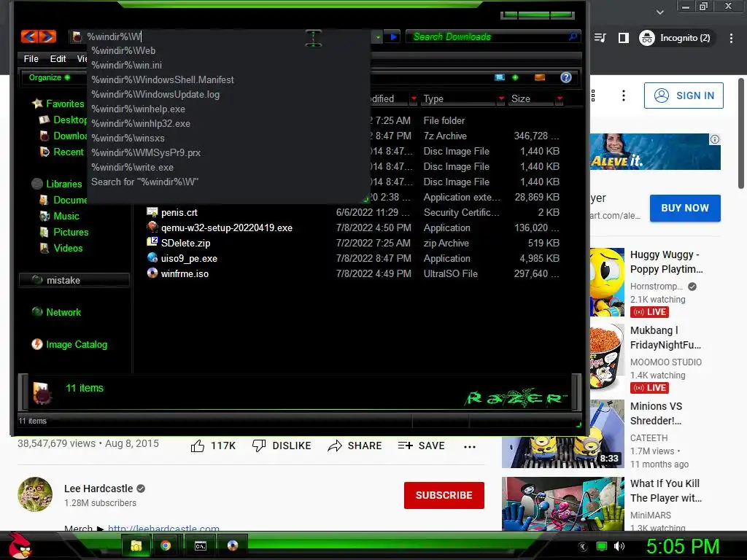Click BUY NOW ad button

pos(685,208)
